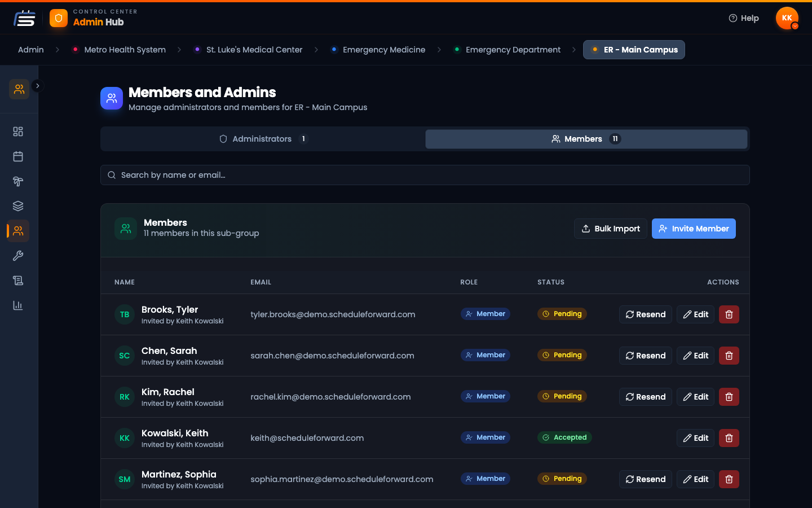This screenshot has width=812, height=508.
Task: Select email tyler.brooks@demo.scheduleforward.com
Action: (333, 314)
